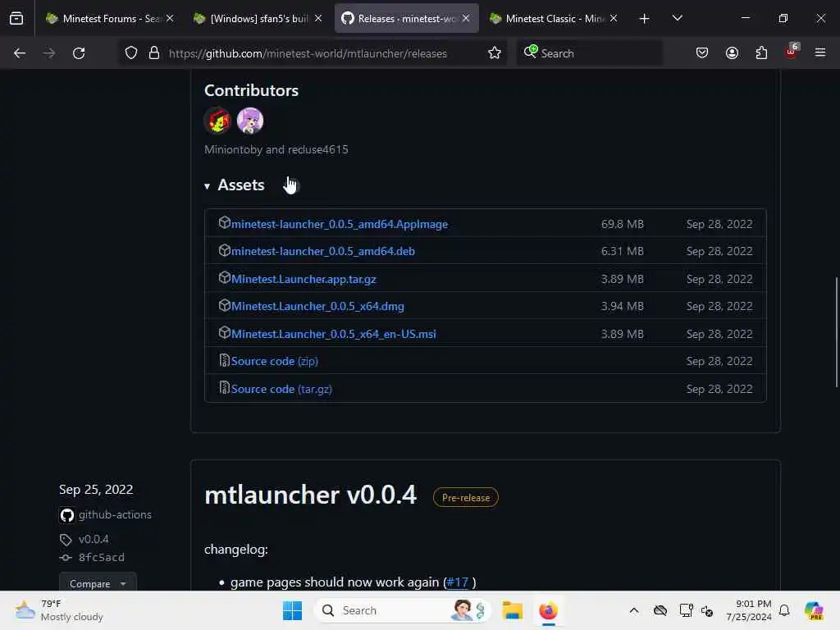Open commit 8fc5acd
The image size is (840, 630).
coord(101,558)
